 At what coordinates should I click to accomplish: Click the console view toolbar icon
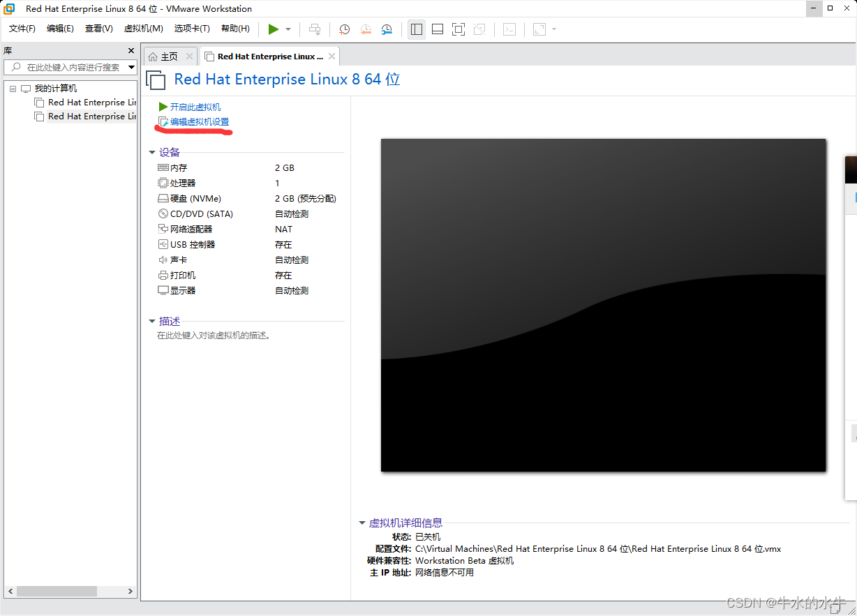tap(510, 29)
